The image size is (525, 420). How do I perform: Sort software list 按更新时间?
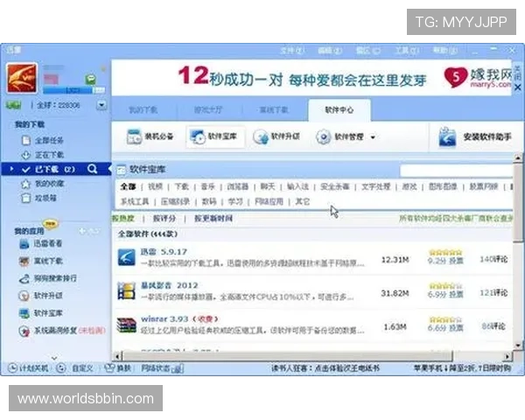click(x=213, y=219)
